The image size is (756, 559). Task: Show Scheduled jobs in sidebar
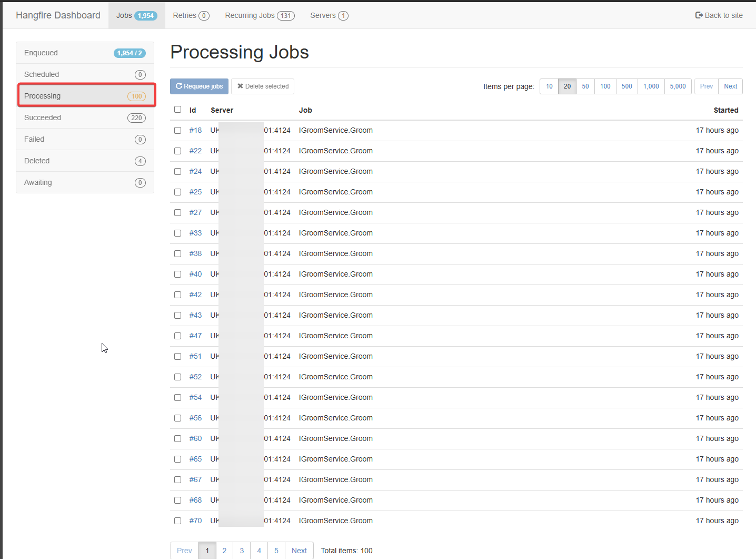point(85,74)
